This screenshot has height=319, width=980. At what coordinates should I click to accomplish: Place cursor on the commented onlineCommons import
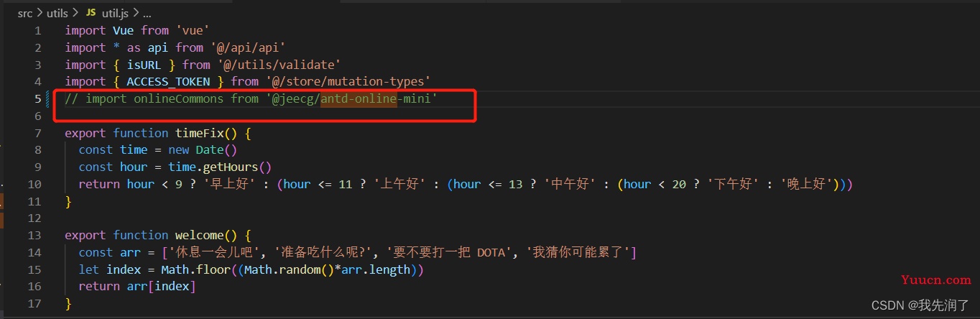(251, 98)
